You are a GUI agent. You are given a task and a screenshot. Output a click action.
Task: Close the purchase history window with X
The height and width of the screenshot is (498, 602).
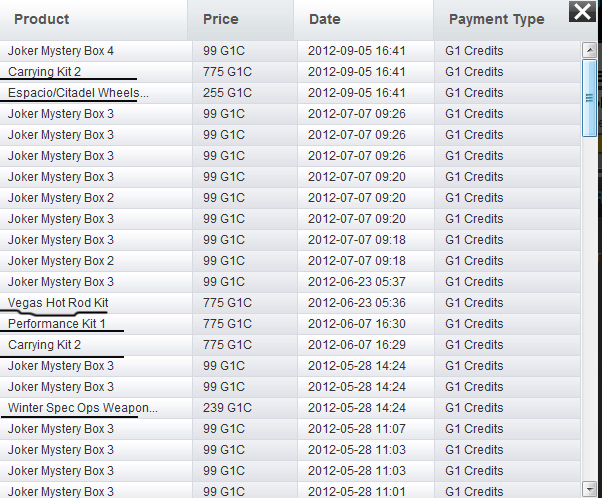coord(582,11)
